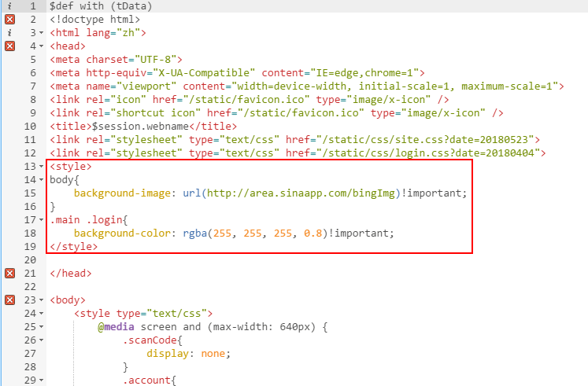This screenshot has width=588, height=386.
Task: Click the 'background-image' property
Action: (x=122, y=193)
